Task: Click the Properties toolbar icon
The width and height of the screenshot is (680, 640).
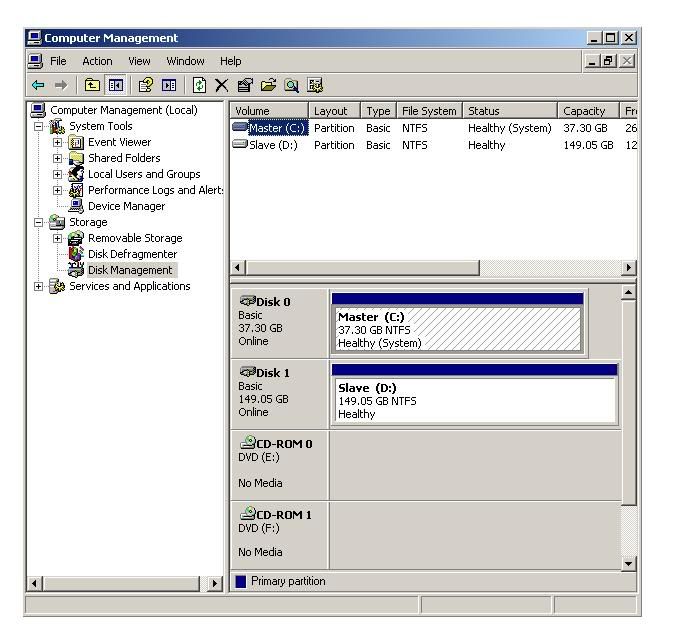Action: point(243,87)
